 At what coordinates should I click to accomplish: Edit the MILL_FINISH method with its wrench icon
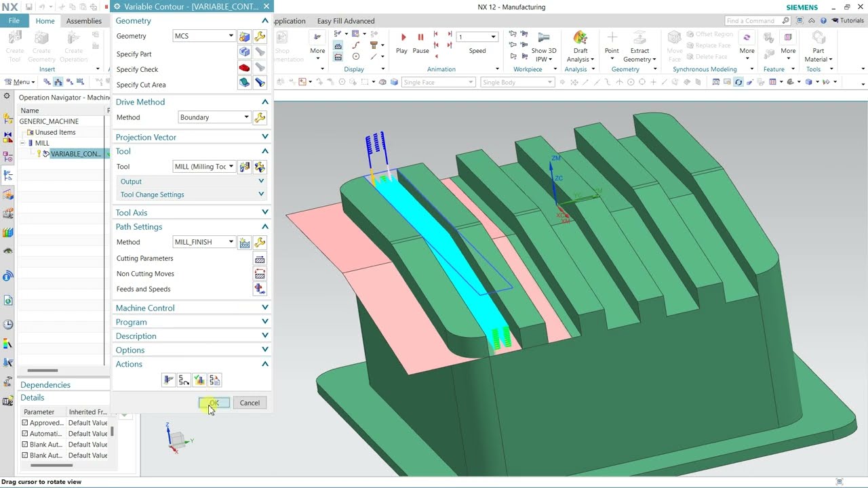pyautogui.click(x=260, y=242)
